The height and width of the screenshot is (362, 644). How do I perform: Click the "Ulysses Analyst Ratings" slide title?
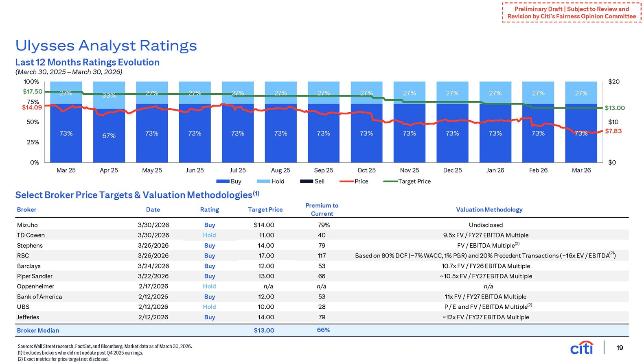coord(106,46)
